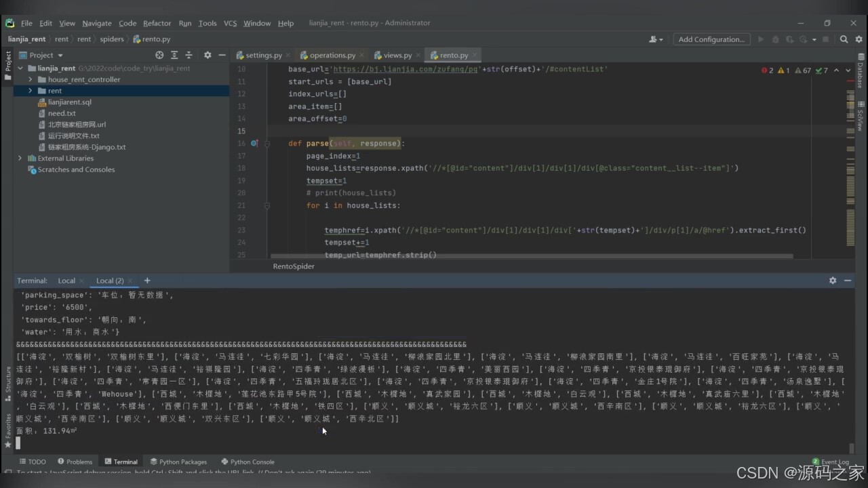Open IDE settings gear in toolbar
This screenshot has height=488, width=868.
click(859, 39)
